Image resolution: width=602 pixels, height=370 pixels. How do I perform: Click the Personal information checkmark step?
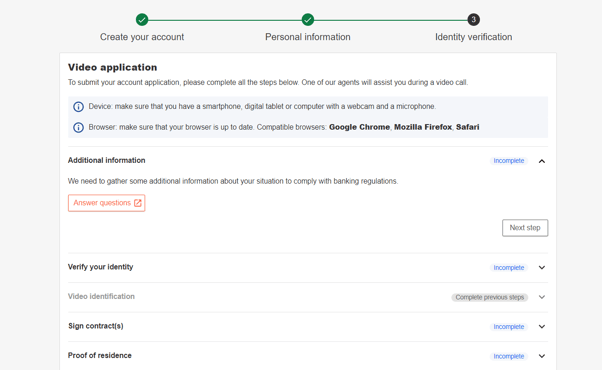[x=308, y=20]
